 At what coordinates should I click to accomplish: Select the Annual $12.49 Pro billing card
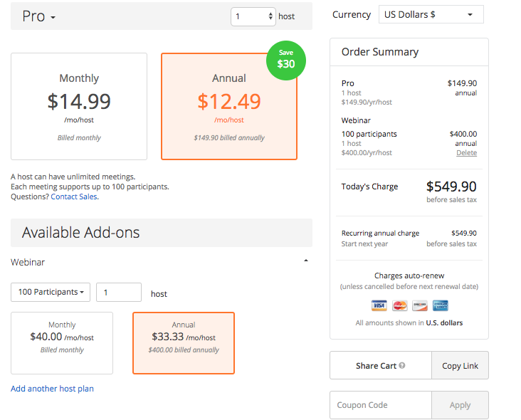click(229, 106)
